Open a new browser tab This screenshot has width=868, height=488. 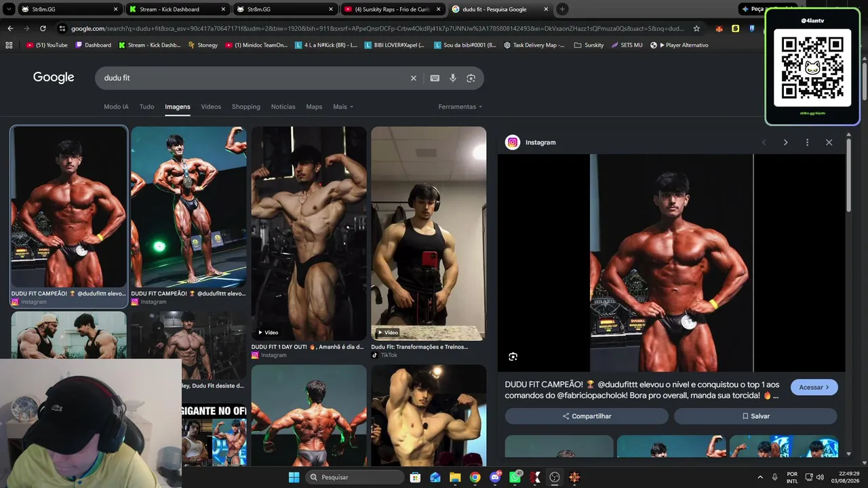[562, 9]
